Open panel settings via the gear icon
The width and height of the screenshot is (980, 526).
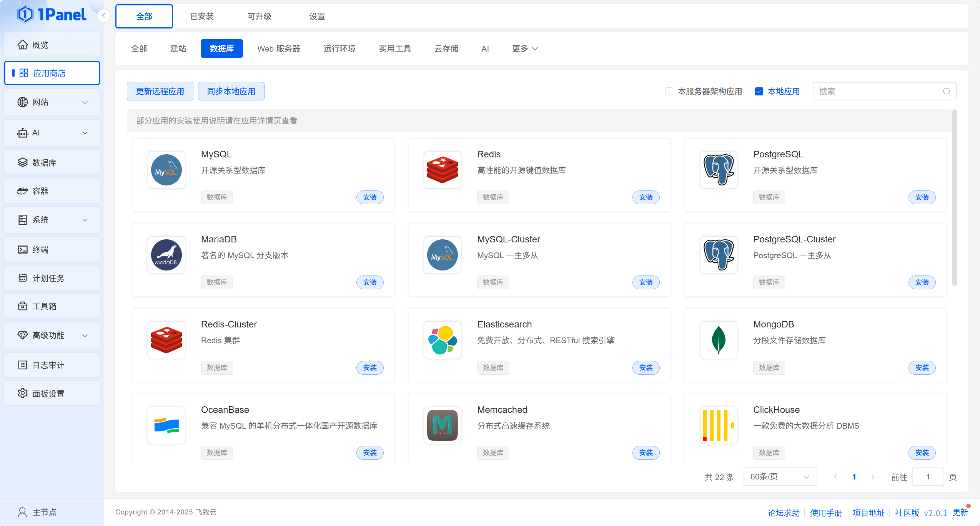pyautogui.click(x=23, y=393)
